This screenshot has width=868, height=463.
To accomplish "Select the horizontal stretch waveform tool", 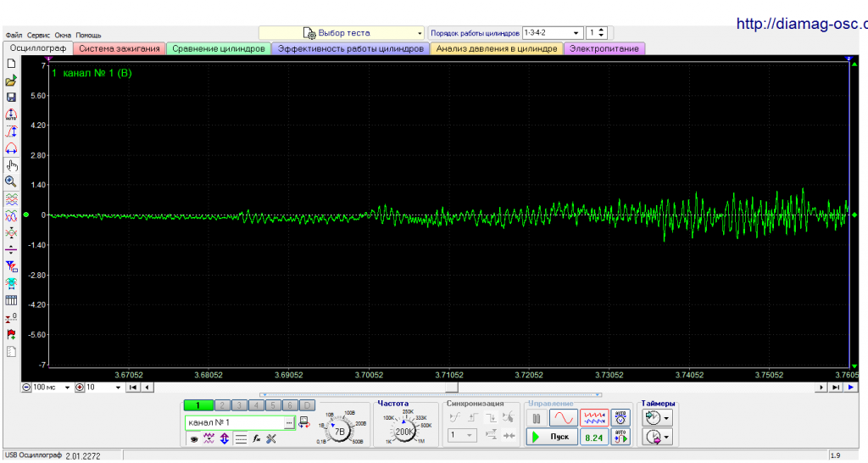I will pos(11,148).
